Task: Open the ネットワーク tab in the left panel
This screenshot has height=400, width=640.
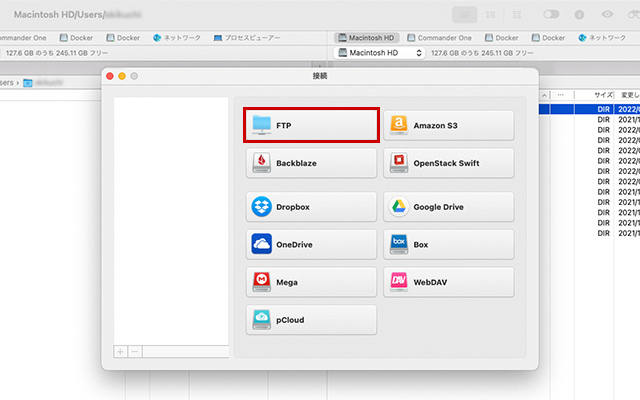Action: click(177, 38)
